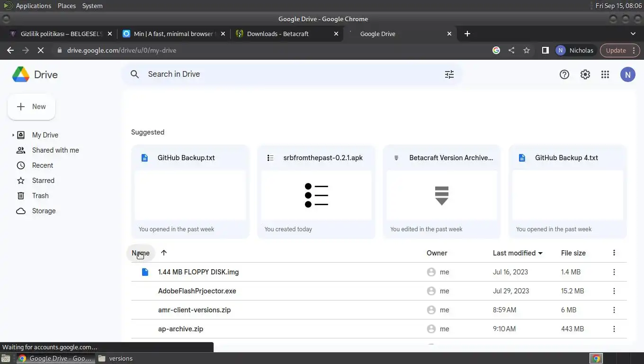Viewport: 644px width, 364px height.
Task: Toggle the browser side panel icon
Action: [x=545, y=50]
